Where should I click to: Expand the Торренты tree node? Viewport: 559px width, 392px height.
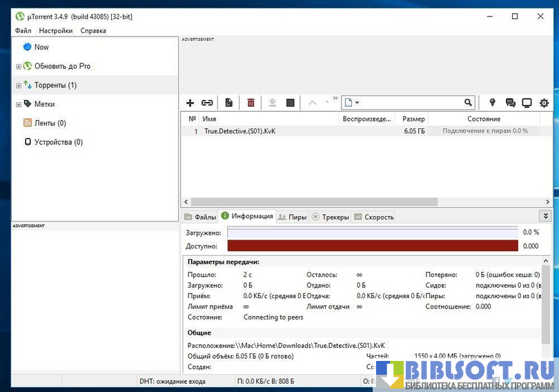pos(19,86)
